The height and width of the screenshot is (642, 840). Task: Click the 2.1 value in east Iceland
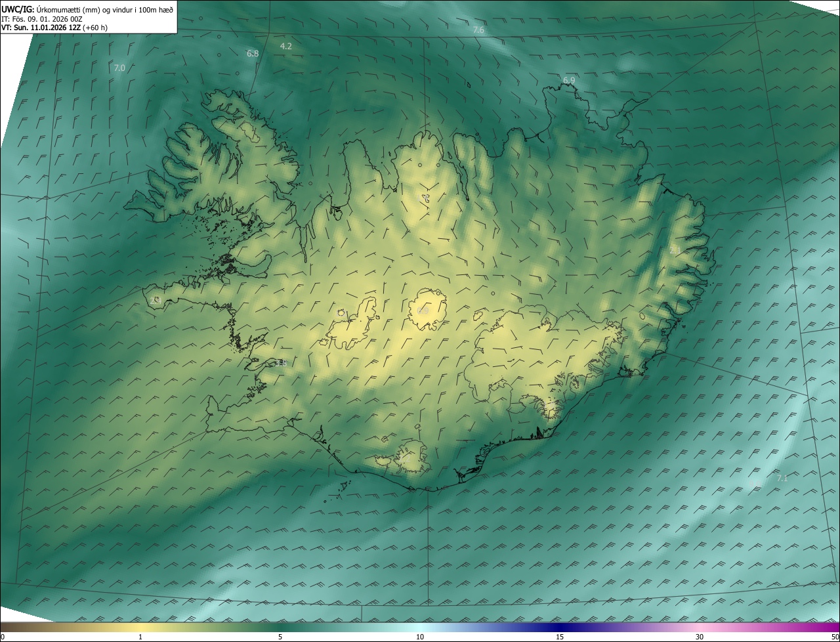click(675, 250)
